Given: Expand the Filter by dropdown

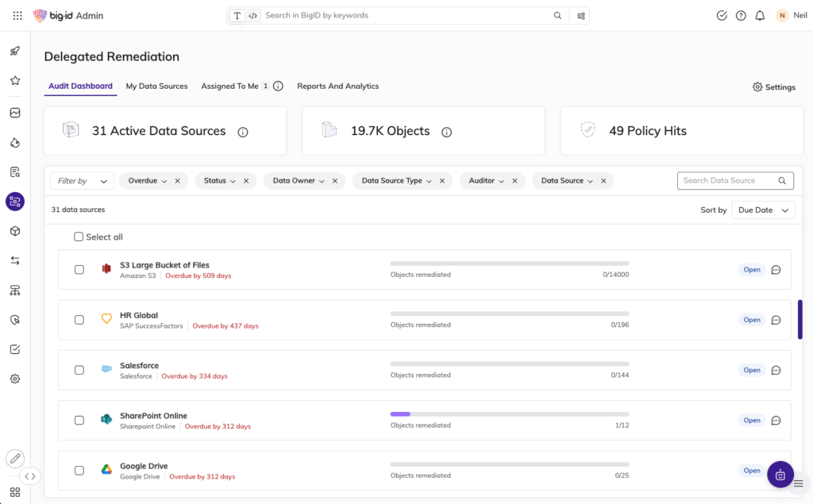Looking at the screenshot, I should coord(82,181).
